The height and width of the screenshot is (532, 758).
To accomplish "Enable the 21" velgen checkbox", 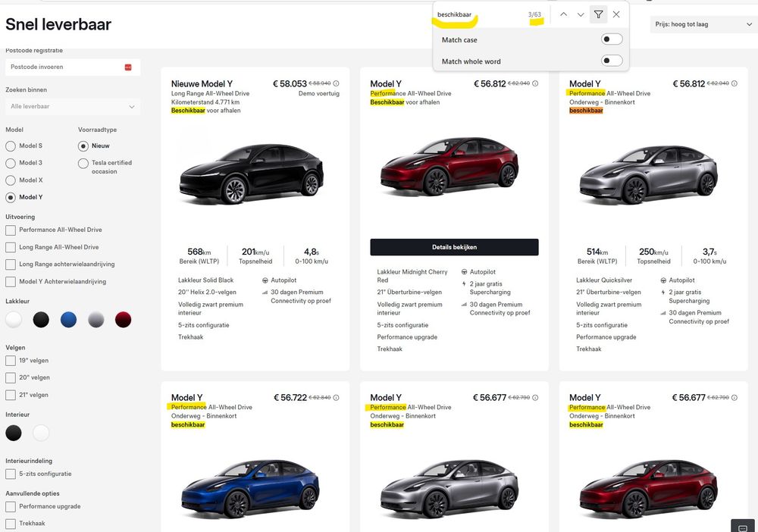I will (11, 396).
